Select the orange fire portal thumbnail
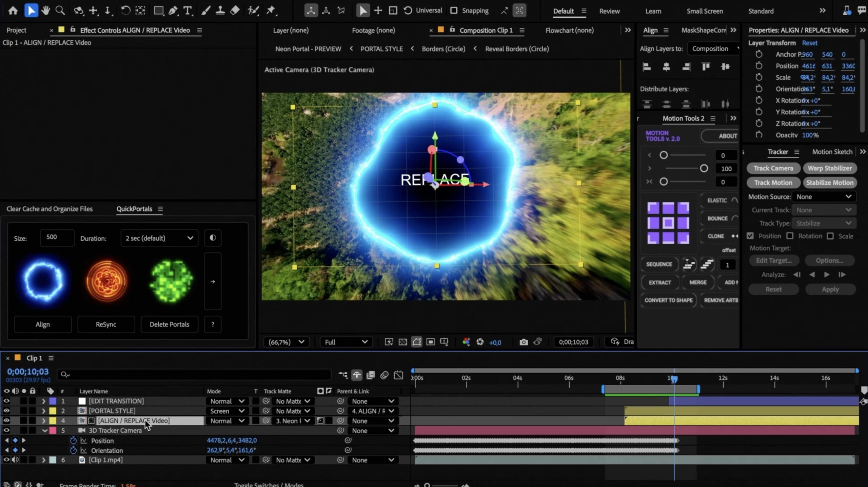Screen dimensions: 868x487 (x=106, y=281)
